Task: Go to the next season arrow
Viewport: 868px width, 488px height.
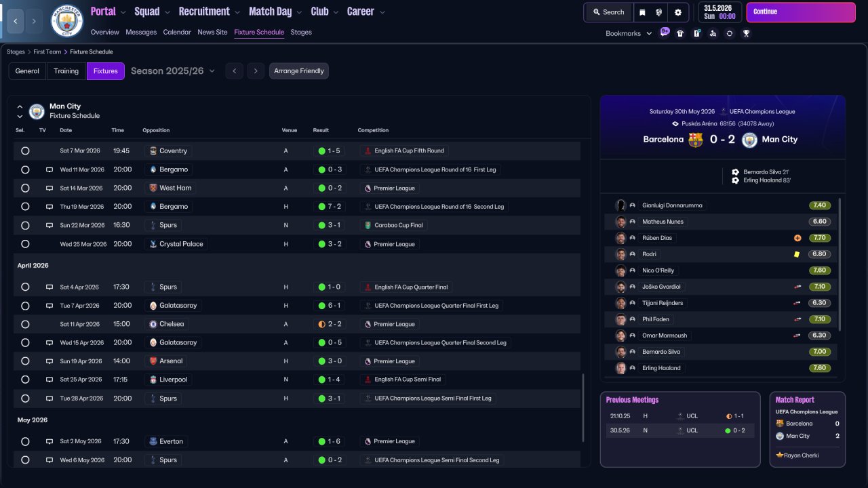Action: tap(255, 71)
